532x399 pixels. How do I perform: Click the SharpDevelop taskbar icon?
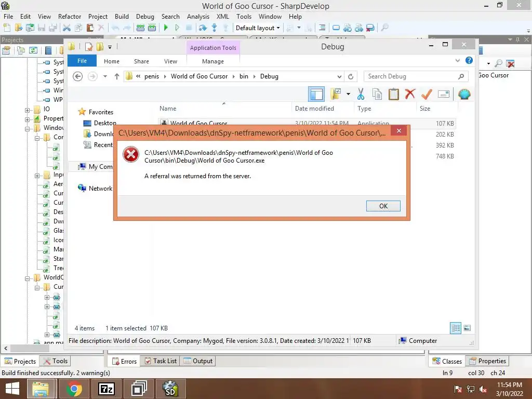[170, 389]
